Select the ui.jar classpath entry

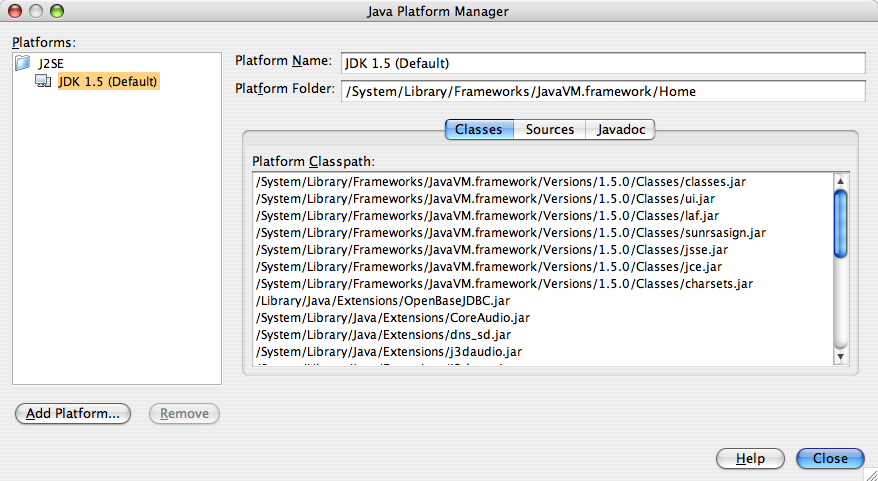485,199
